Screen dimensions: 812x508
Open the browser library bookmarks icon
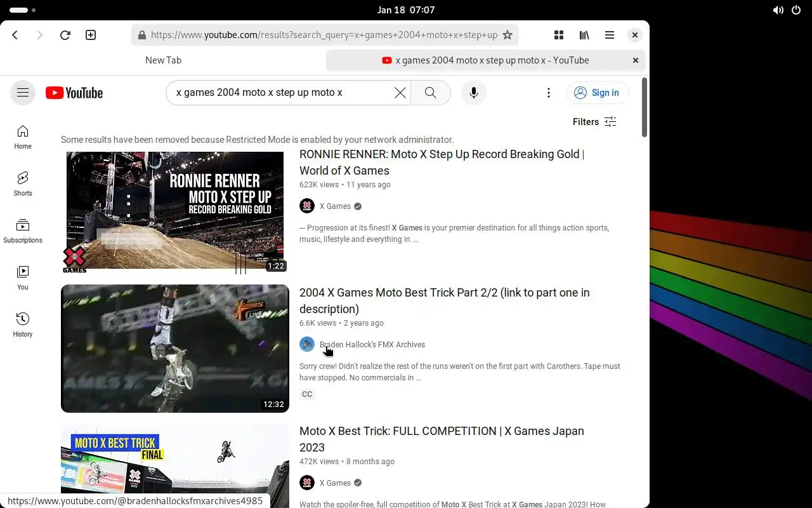coord(584,35)
